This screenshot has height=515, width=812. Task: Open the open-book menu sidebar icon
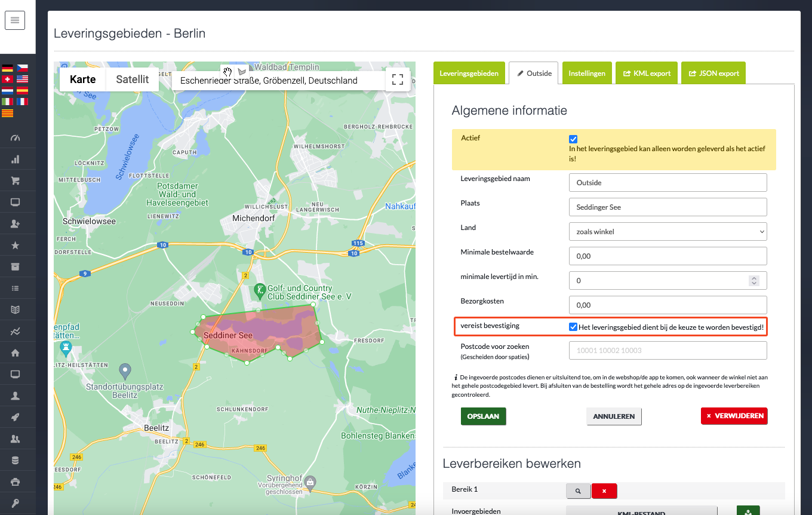16,310
